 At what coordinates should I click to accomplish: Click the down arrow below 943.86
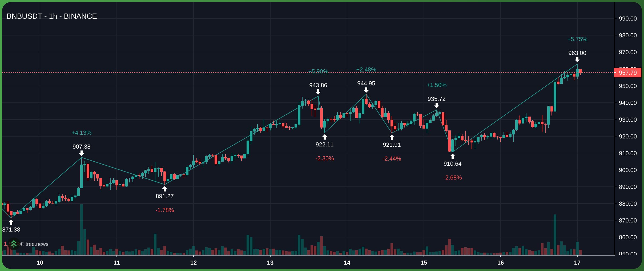click(x=318, y=92)
